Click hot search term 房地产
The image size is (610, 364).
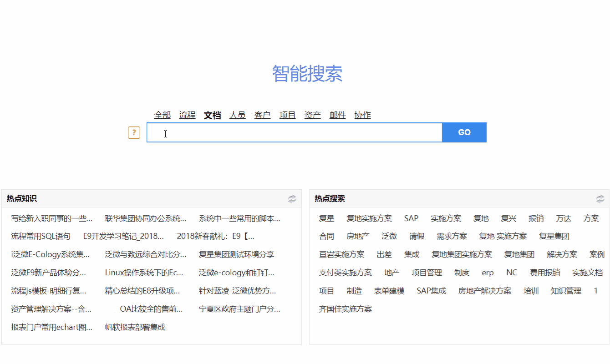358,237
